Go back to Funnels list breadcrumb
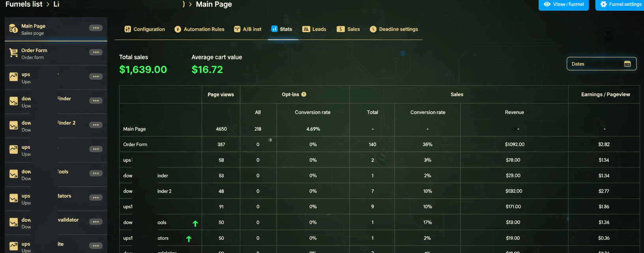This screenshot has width=644, height=253. 24,4
